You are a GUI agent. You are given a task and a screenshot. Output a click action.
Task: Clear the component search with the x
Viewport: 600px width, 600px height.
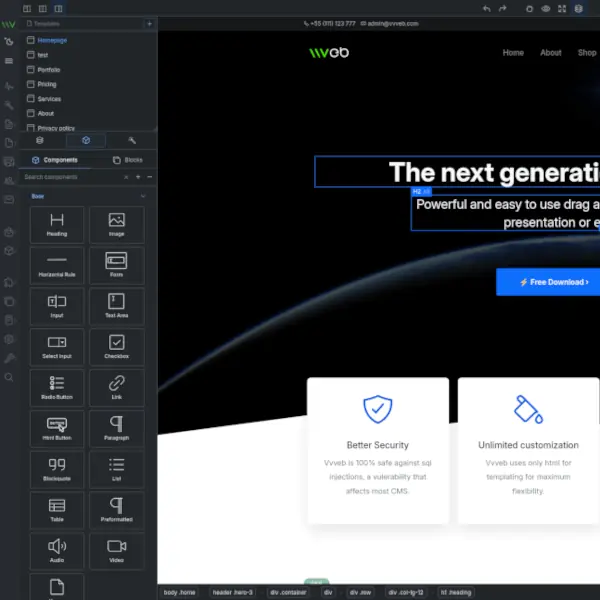click(126, 177)
